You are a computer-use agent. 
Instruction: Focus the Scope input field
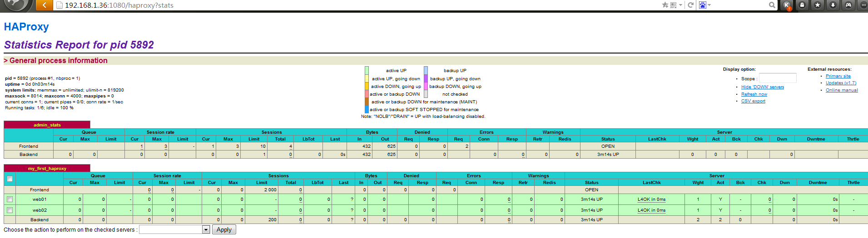point(778,78)
